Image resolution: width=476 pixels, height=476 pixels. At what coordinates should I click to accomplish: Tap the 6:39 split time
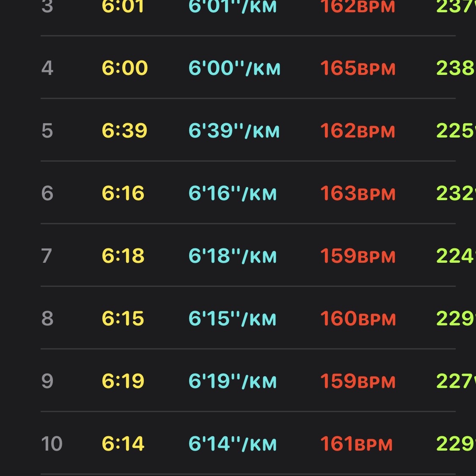[x=124, y=131]
